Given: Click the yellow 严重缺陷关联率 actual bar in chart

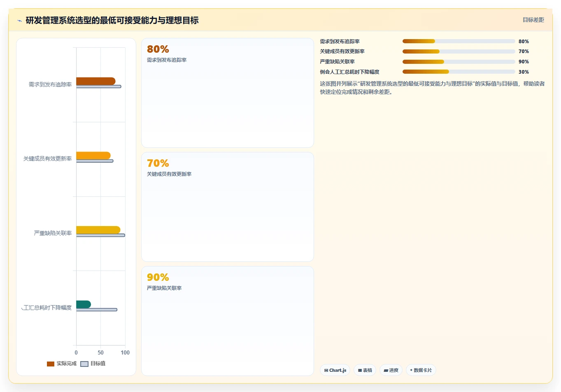Looking at the screenshot, I should tap(98, 230).
